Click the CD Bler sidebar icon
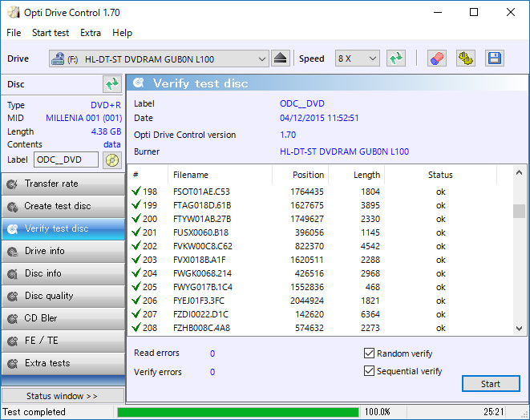The image size is (530, 420). tap(12, 319)
